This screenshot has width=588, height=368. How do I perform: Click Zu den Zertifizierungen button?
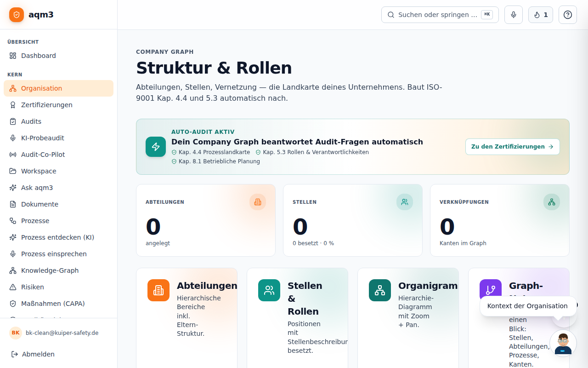click(513, 147)
